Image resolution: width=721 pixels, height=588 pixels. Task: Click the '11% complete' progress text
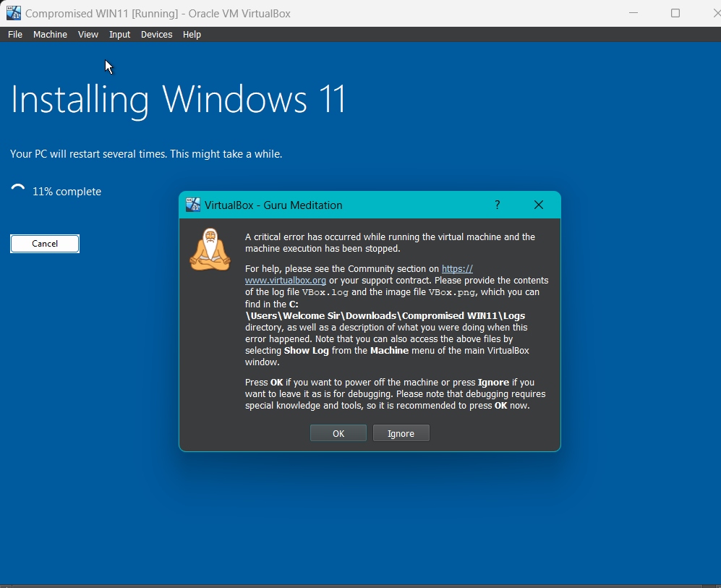pyautogui.click(x=67, y=192)
